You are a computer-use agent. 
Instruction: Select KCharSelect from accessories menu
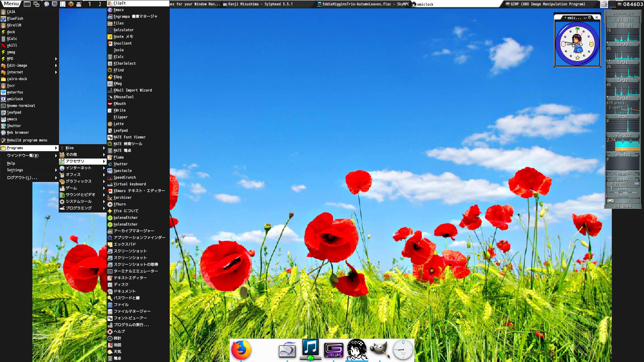pyautogui.click(x=124, y=63)
